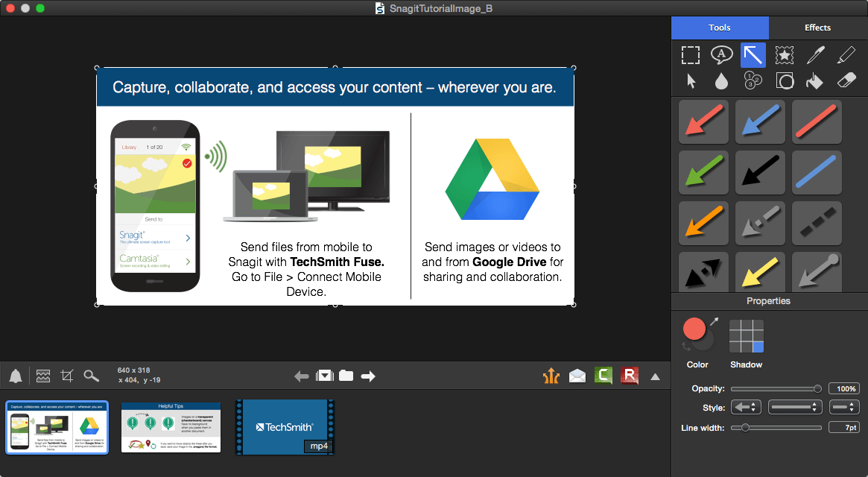Open the red Color well

[x=694, y=329]
